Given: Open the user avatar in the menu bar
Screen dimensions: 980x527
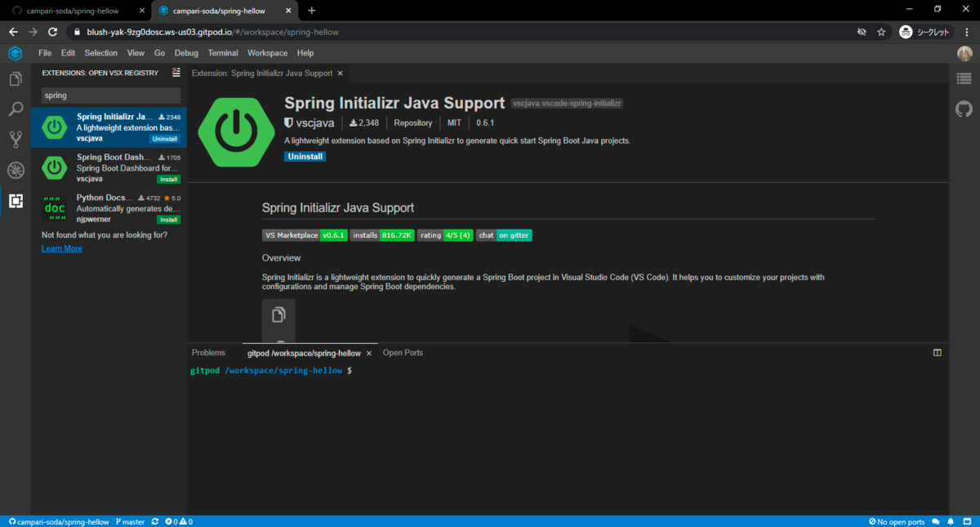Looking at the screenshot, I should pos(964,53).
